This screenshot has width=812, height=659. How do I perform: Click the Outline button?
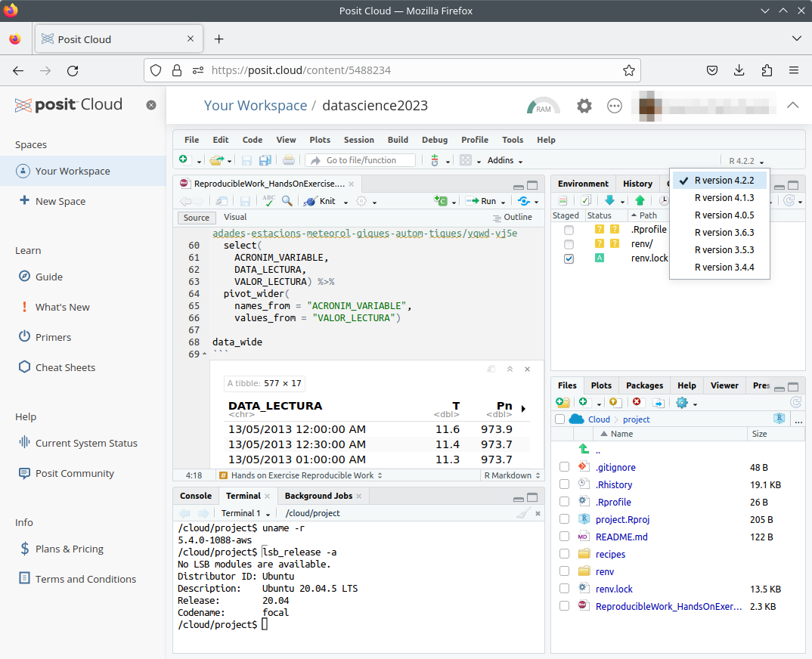512,218
